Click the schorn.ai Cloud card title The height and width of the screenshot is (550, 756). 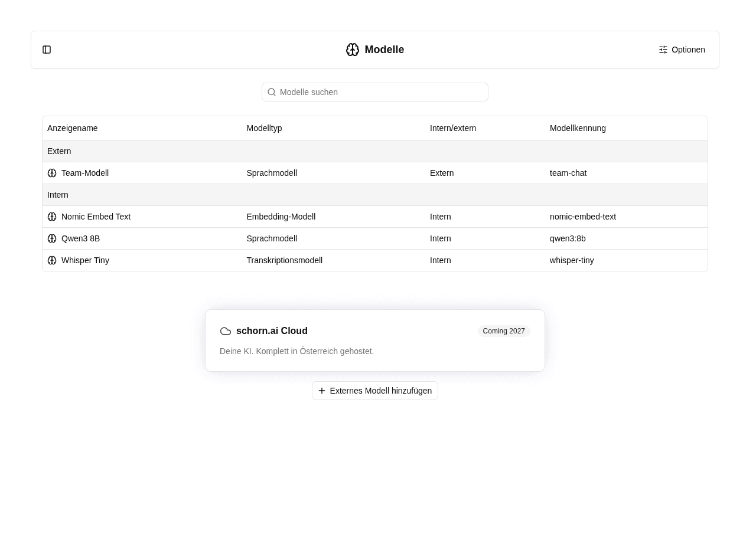tap(272, 331)
